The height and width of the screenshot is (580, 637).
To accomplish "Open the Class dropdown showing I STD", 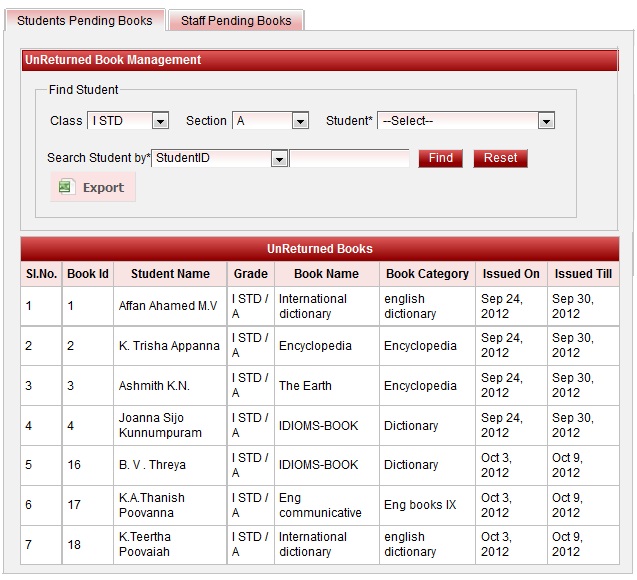I will (x=128, y=121).
